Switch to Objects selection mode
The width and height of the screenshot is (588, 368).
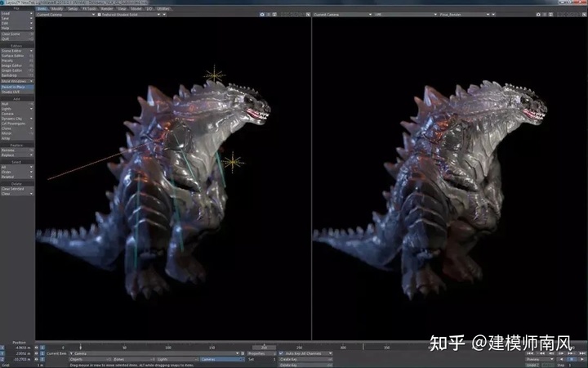point(91,359)
